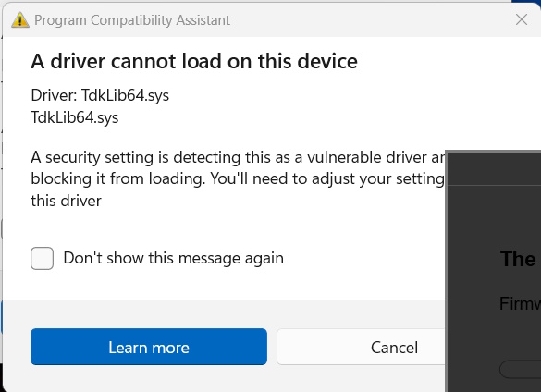Viewport: 541px width, 392px height.
Task: Tick the Don't show this message again checkbox
Action: pos(43,258)
